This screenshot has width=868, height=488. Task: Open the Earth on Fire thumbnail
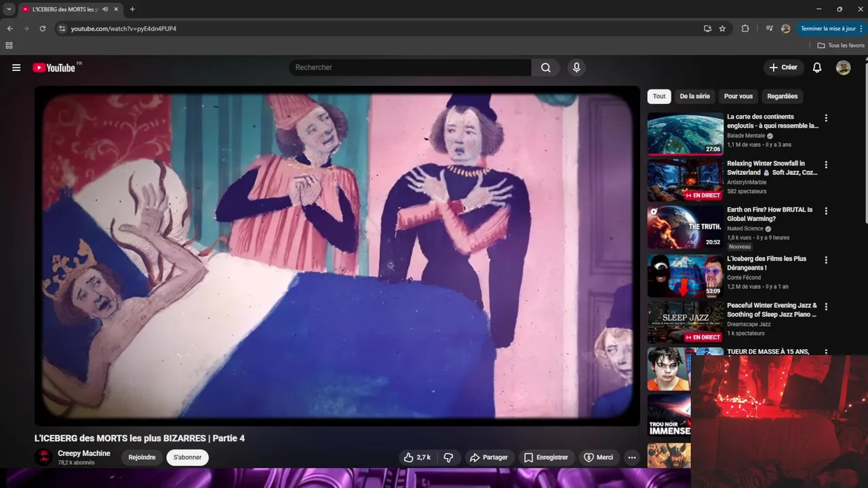pos(685,227)
